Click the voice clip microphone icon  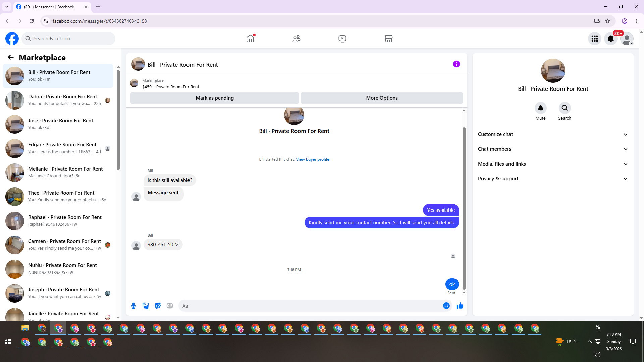coord(133,306)
